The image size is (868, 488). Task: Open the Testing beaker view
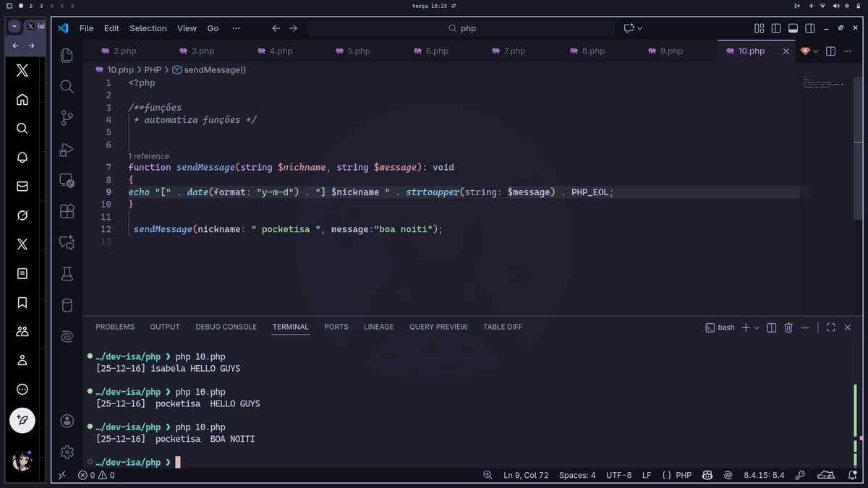67,273
